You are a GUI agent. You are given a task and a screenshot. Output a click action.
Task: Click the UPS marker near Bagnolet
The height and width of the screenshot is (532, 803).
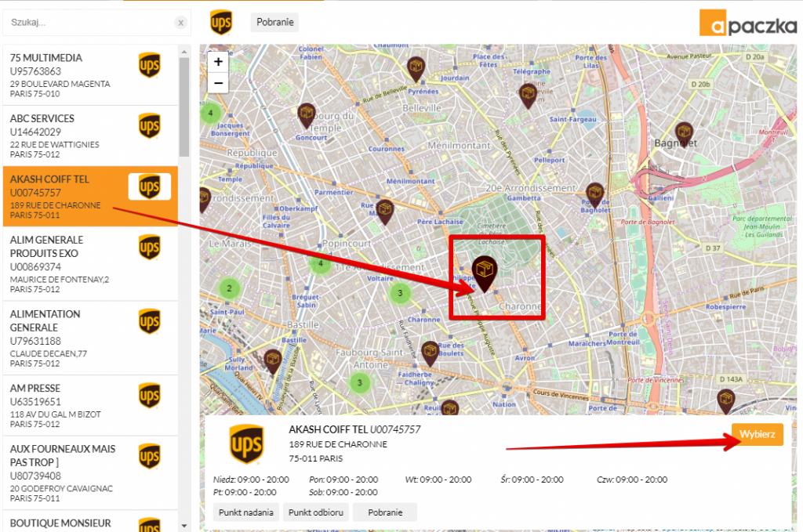tap(685, 132)
